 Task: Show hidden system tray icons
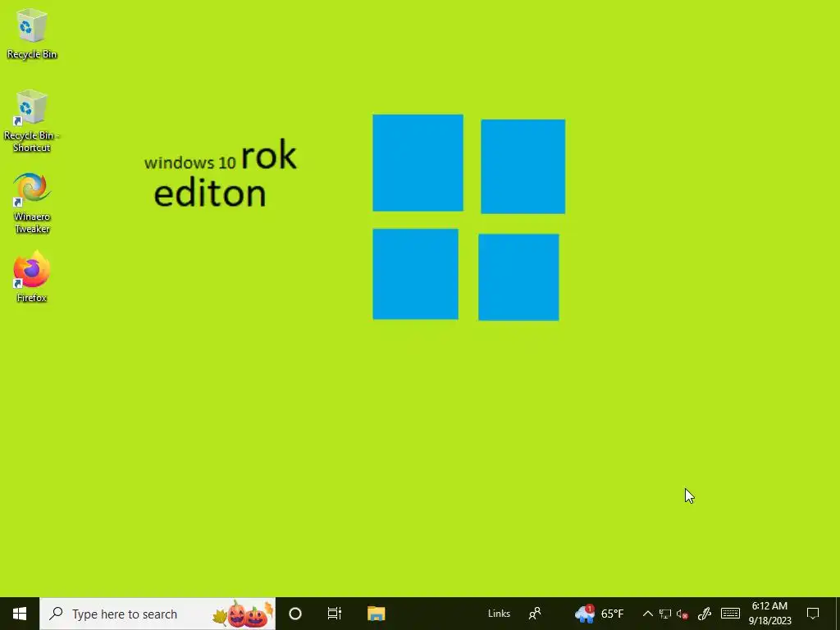click(648, 614)
